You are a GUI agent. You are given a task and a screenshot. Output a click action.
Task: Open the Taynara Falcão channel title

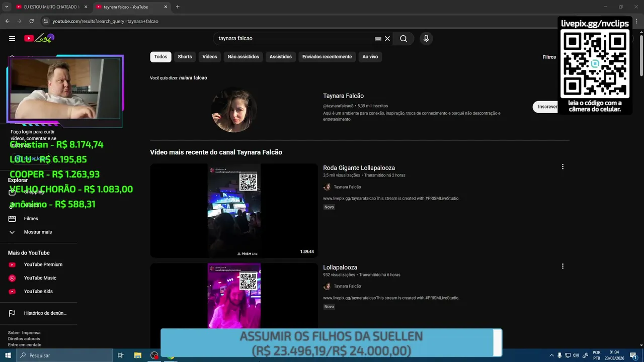(343, 96)
